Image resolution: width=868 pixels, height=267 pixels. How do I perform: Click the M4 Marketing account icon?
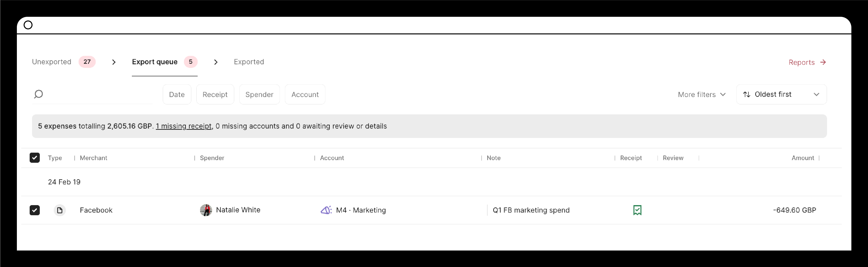tap(325, 210)
